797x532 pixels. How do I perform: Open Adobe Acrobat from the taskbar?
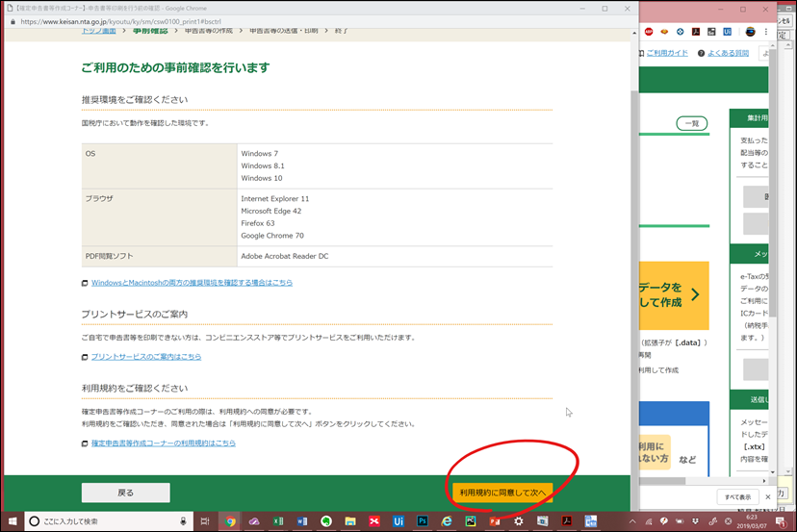tap(566, 520)
